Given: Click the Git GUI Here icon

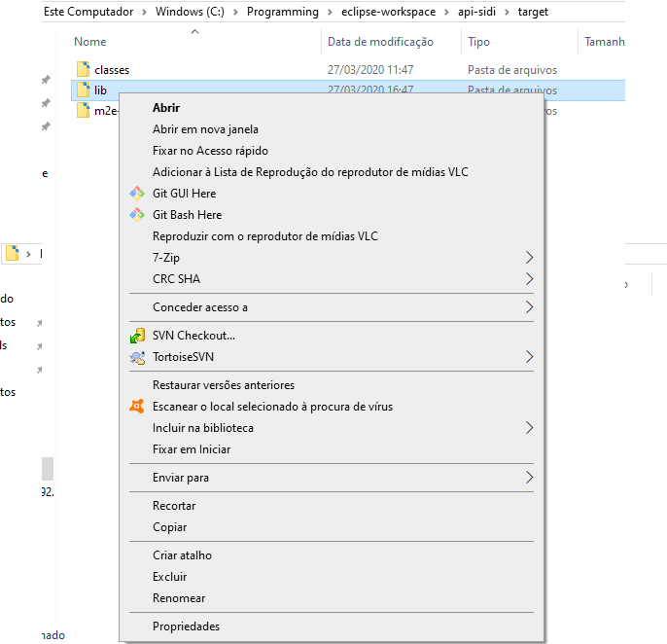Looking at the screenshot, I should (137, 194).
